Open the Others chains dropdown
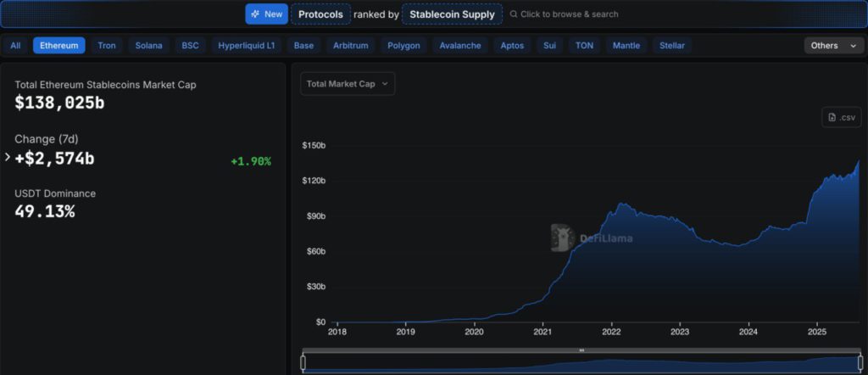This screenshot has width=868, height=375. click(x=834, y=46)
